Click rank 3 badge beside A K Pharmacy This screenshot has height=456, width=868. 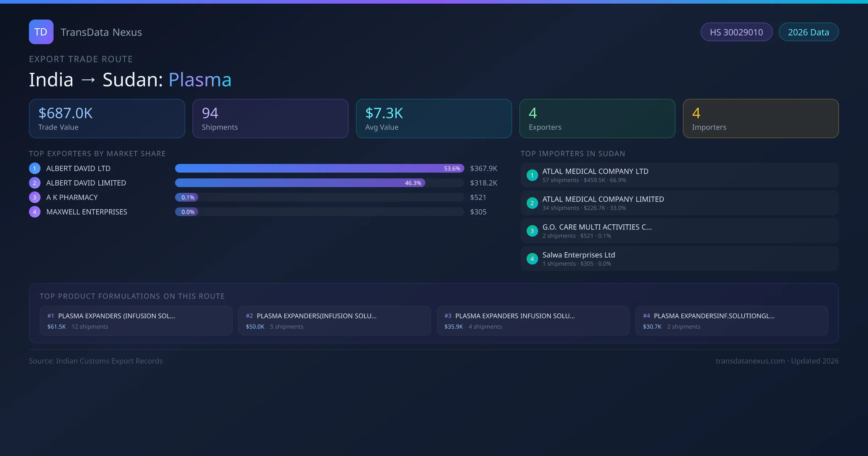coord(34,197)
